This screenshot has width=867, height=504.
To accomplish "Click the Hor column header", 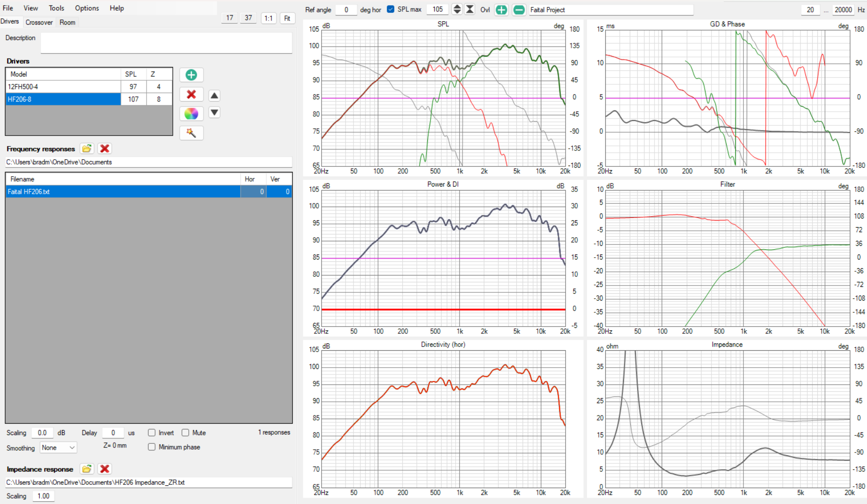I will (x=254, y=179).
